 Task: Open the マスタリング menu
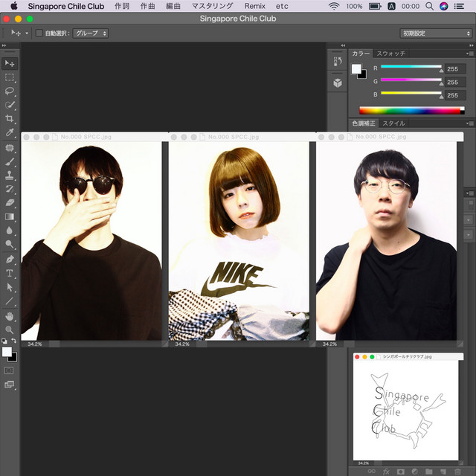pos(212,6)
